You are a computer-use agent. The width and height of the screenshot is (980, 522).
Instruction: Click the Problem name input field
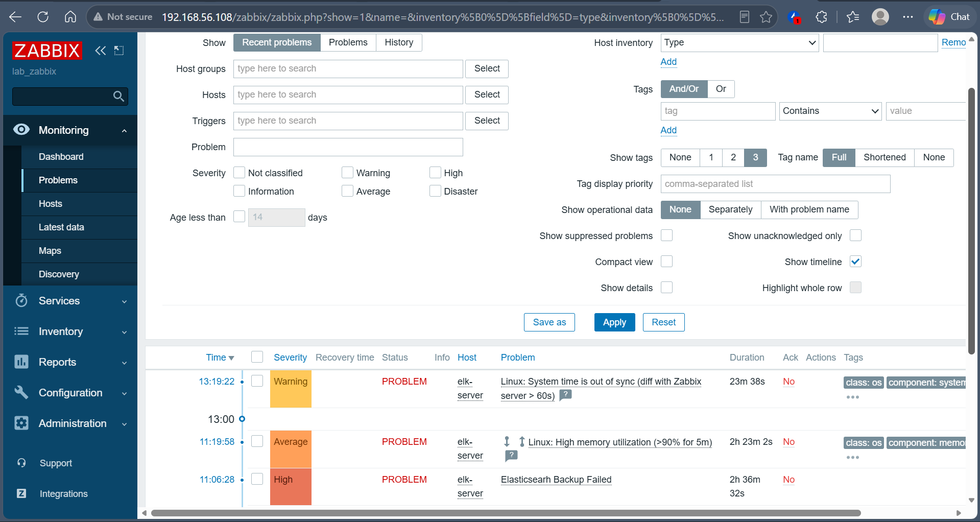348,147
